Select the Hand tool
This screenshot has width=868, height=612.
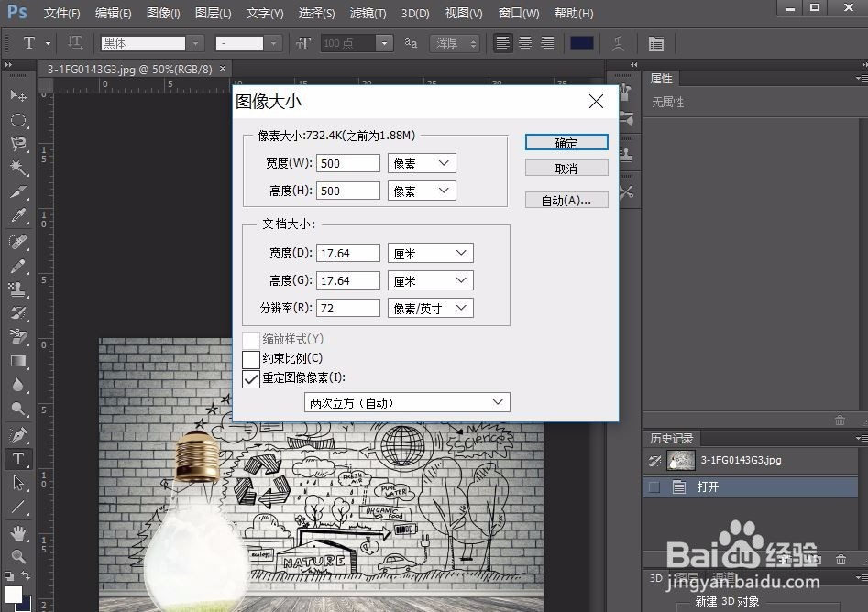(x=20, y=531)
